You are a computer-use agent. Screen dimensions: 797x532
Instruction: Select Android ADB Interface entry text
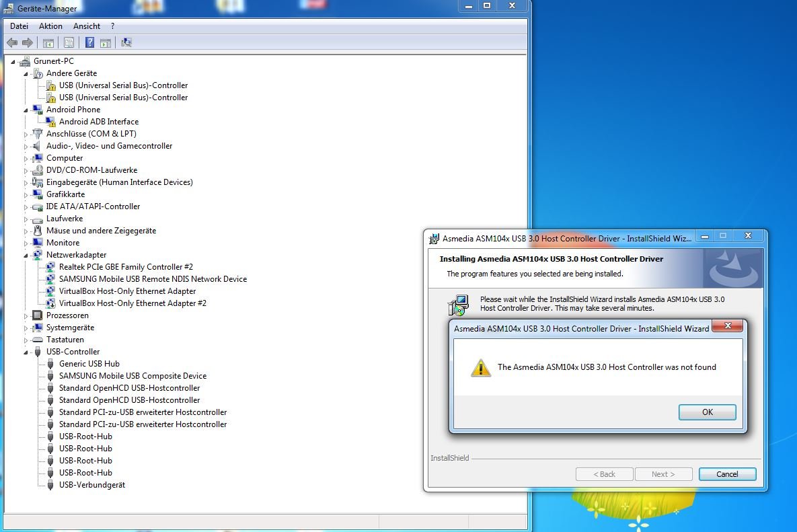99,122
